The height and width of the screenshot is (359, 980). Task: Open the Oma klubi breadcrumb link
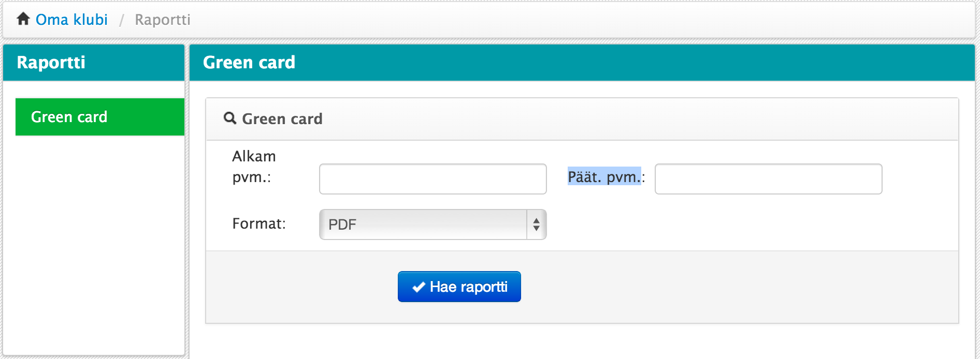click(71, 20)
